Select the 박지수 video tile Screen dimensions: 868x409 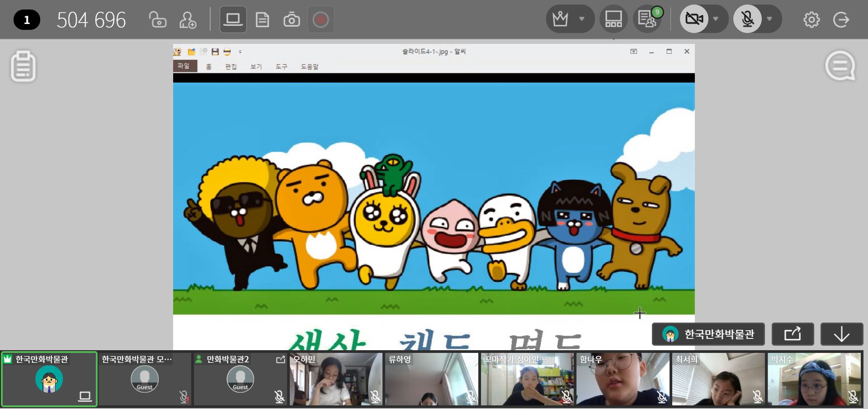[814, 379]
